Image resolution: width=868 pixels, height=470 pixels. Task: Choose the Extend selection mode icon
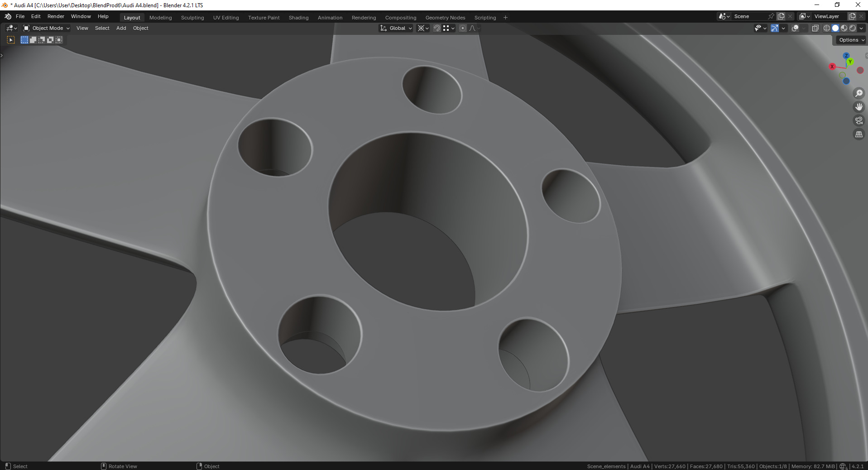pyautogui.click(x=33, y=40)
